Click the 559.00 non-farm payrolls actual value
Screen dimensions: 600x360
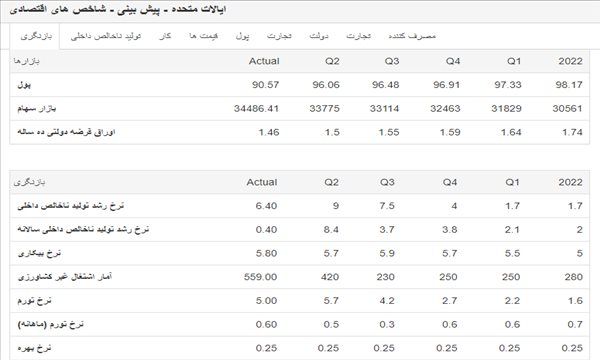click(260, 277)
